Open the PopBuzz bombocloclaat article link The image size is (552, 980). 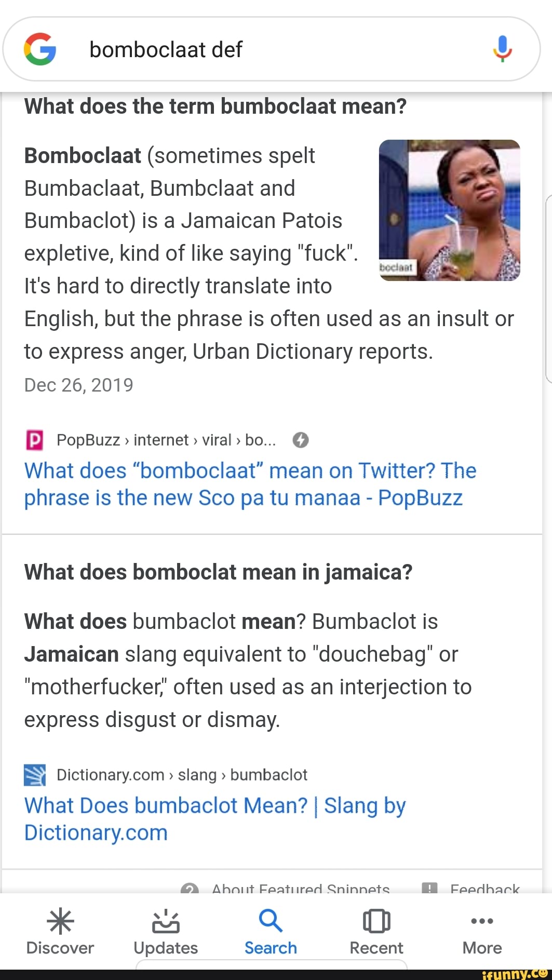(250, 484)
